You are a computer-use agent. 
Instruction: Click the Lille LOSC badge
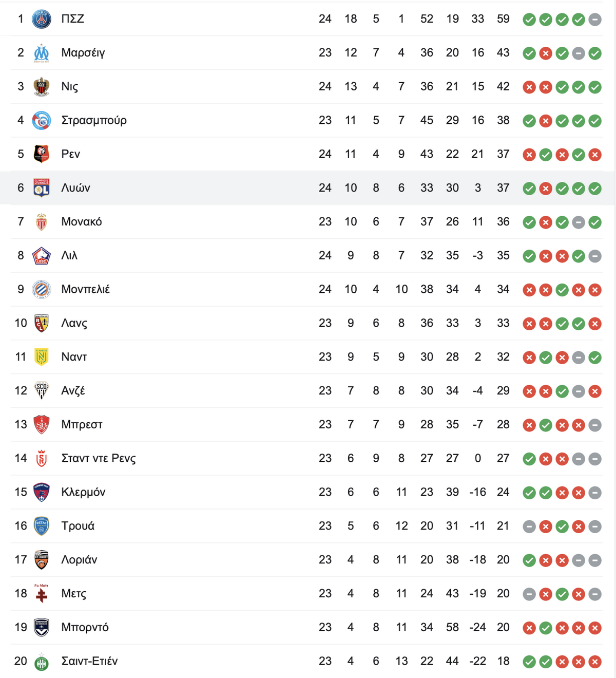[x=42, y=256]
